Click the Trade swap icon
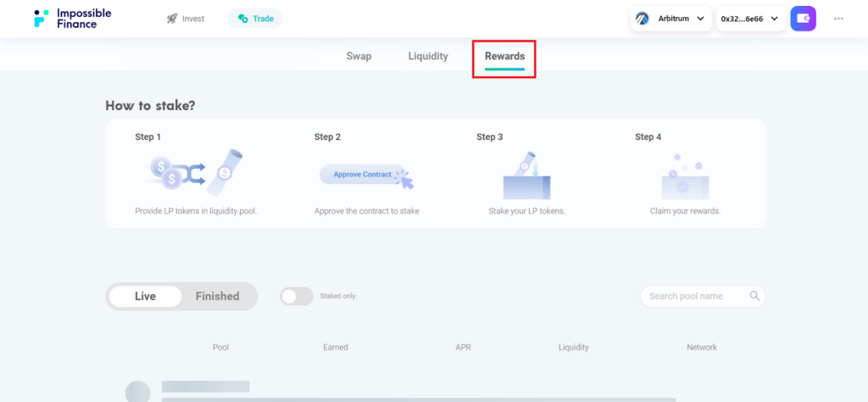 point(242,19)
